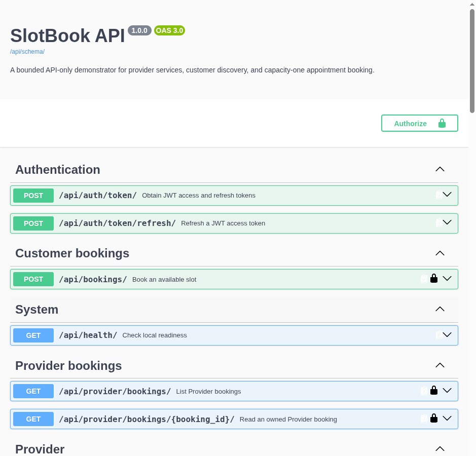Click the System section heading
Image resolution: width=476 pixels, height=456 pixels.
(x=36, y=310)
